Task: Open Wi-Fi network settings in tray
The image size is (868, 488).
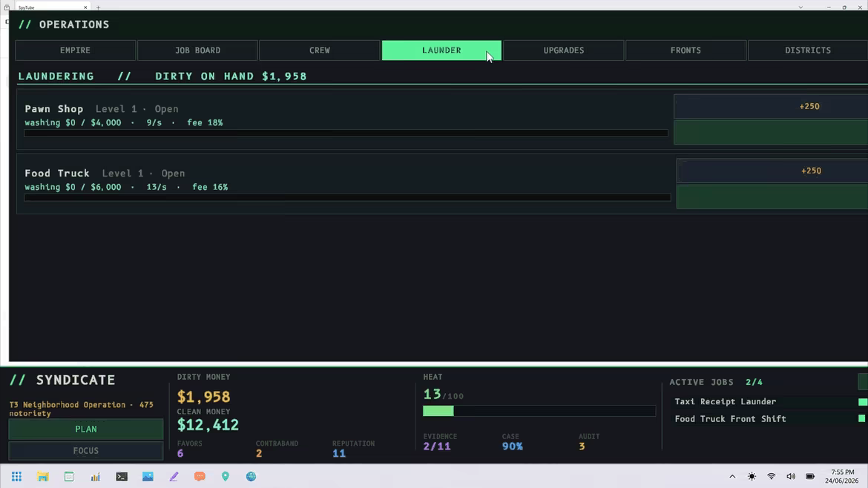Action: point(771,476)
